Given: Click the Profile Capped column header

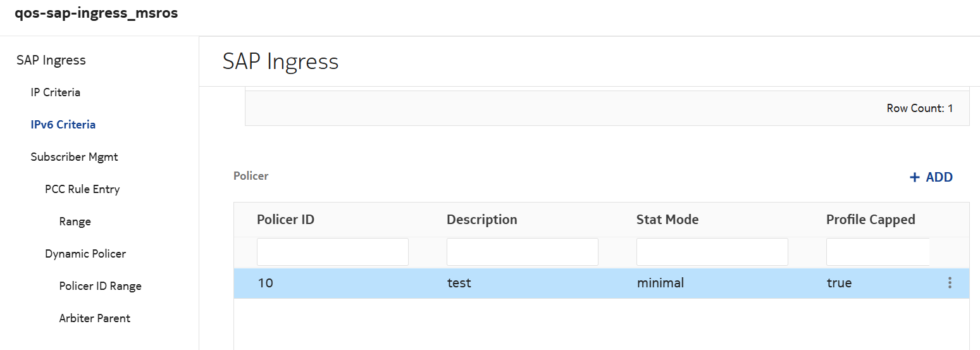Looking at the screenshot, I should pos(871,220).
